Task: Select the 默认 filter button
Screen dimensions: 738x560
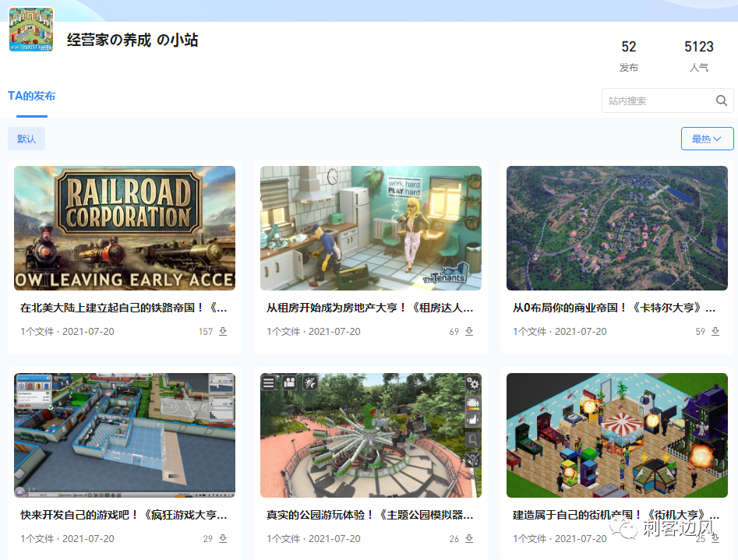Action: click(x=26, y=139)
